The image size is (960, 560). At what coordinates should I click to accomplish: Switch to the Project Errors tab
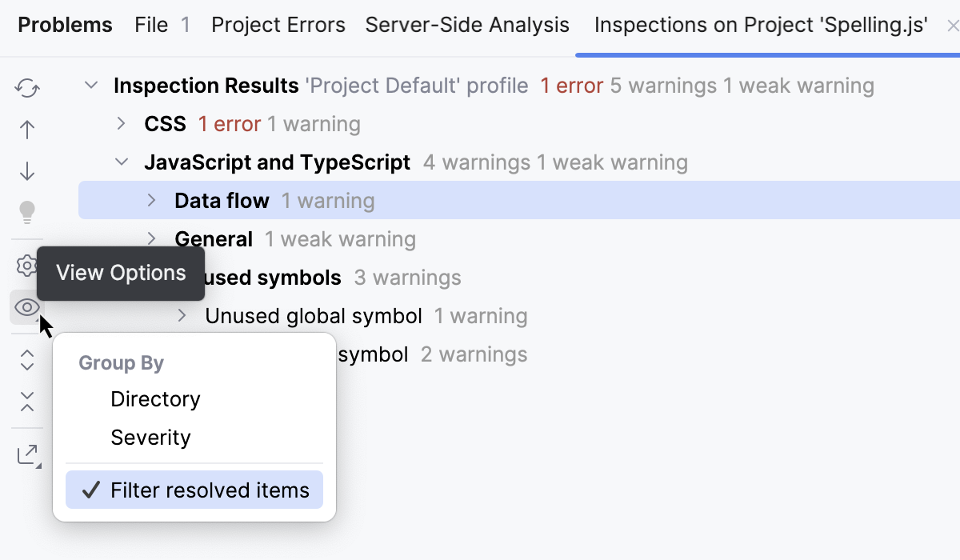278,25
